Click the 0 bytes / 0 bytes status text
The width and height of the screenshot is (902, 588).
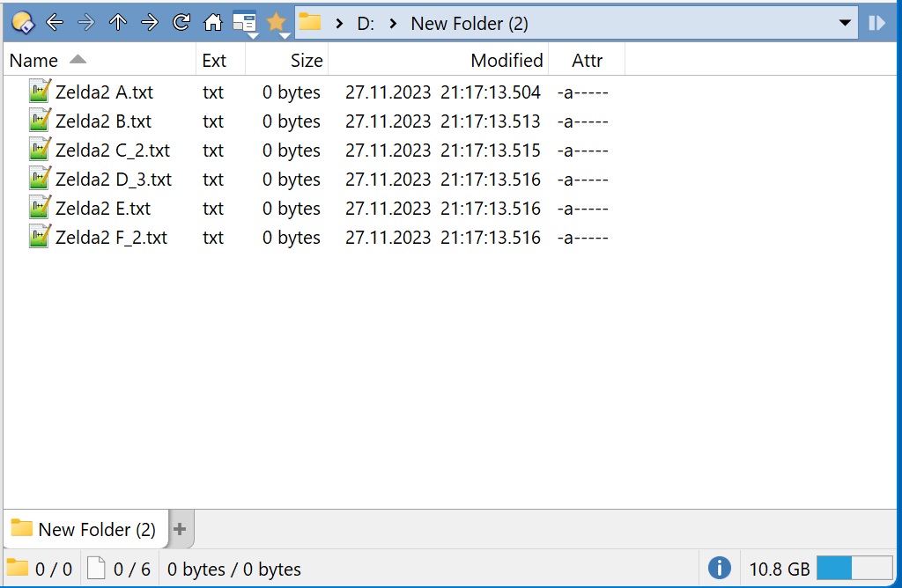(234, 569)
